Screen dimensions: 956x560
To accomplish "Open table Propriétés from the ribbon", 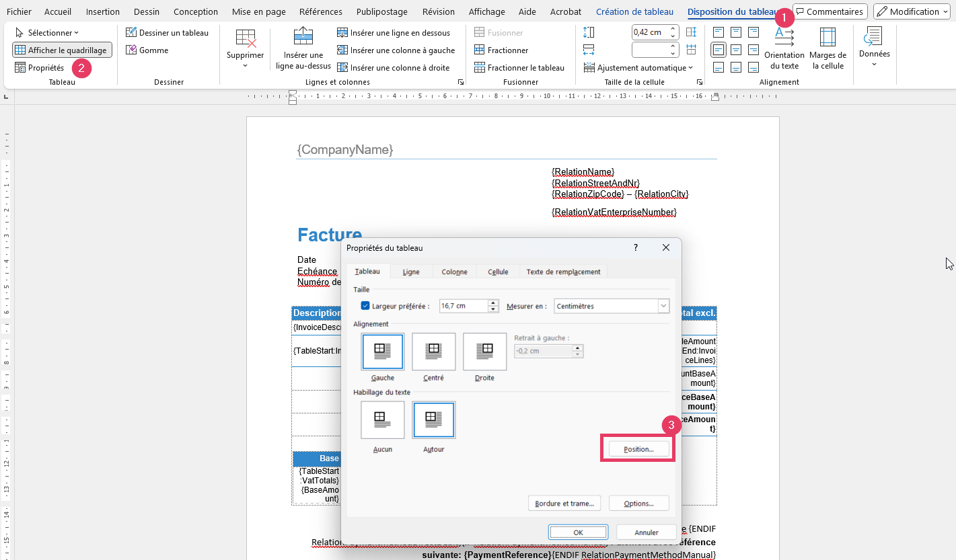I will 40,67.
